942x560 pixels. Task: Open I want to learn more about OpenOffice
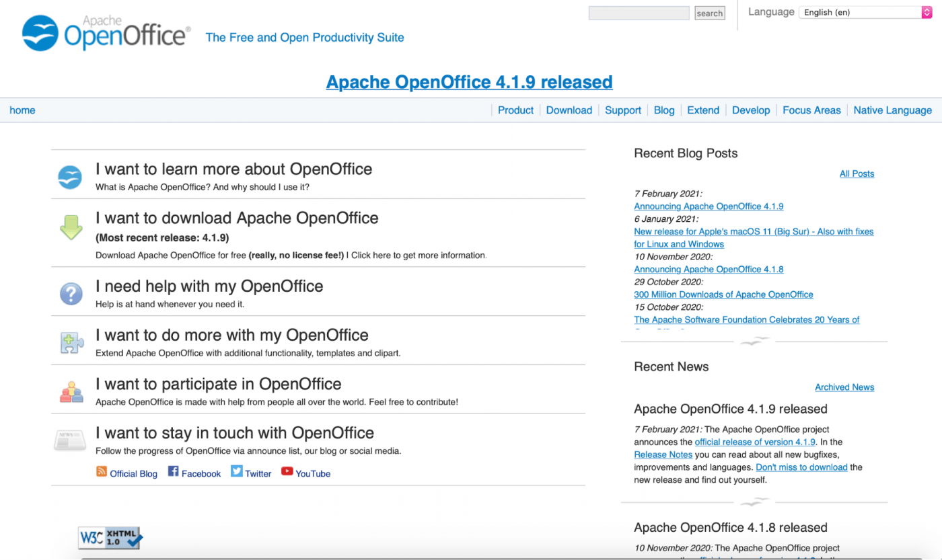[x=233, y=169]
